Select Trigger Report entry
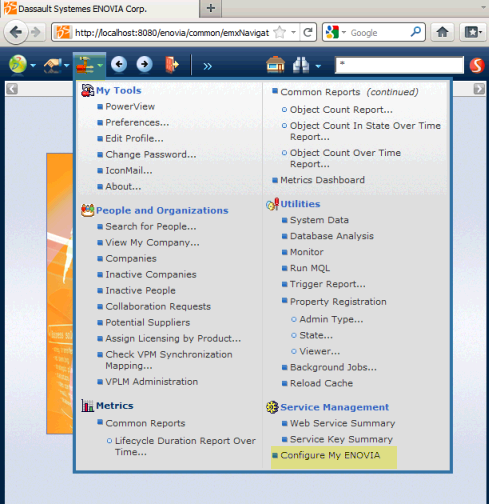 point(328,284)
